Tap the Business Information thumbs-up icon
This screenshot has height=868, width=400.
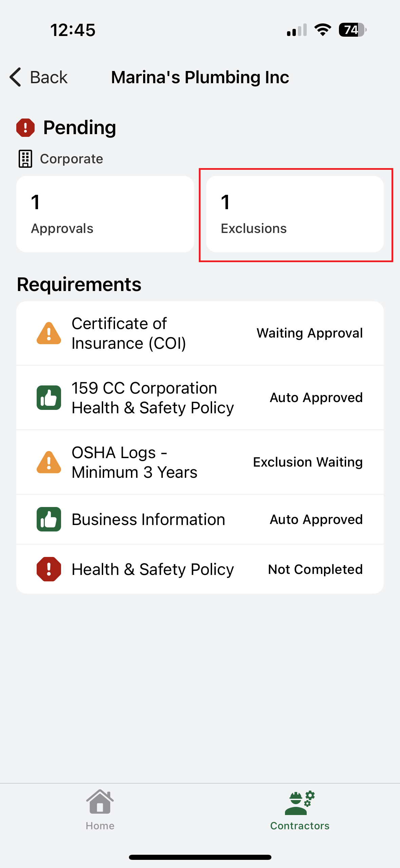[49, 519]
